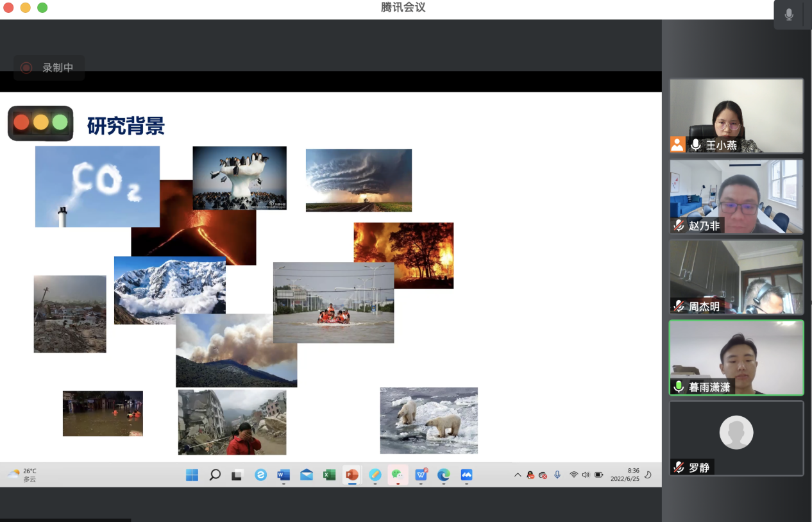Open the Windows Start menu in the taskbar
The height and width of the screenshot is (522, 812).
192,475
